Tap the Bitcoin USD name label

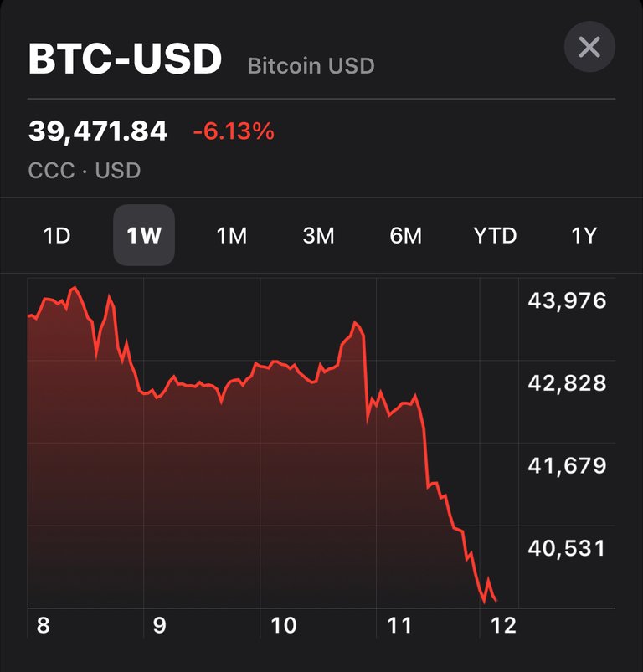coord(311,65)
